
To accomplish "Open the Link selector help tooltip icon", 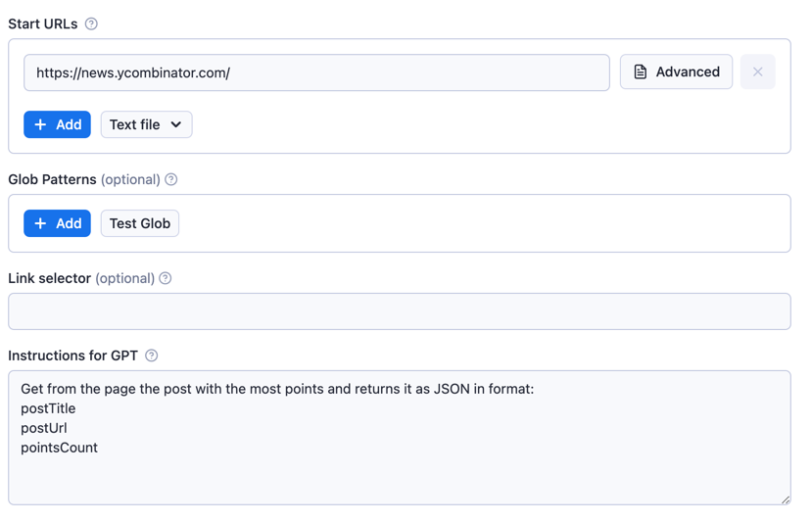I will [166, 278].
